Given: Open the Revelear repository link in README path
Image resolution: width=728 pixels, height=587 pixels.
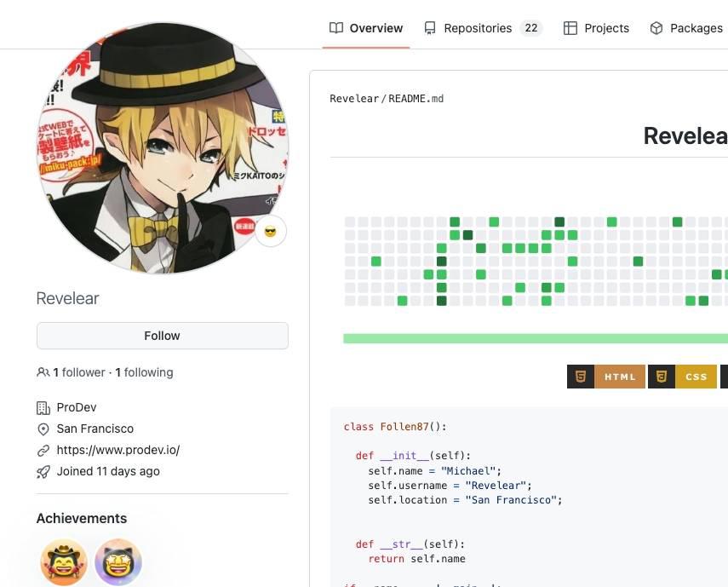Looking at the screenshot, I should pos(354,99).
